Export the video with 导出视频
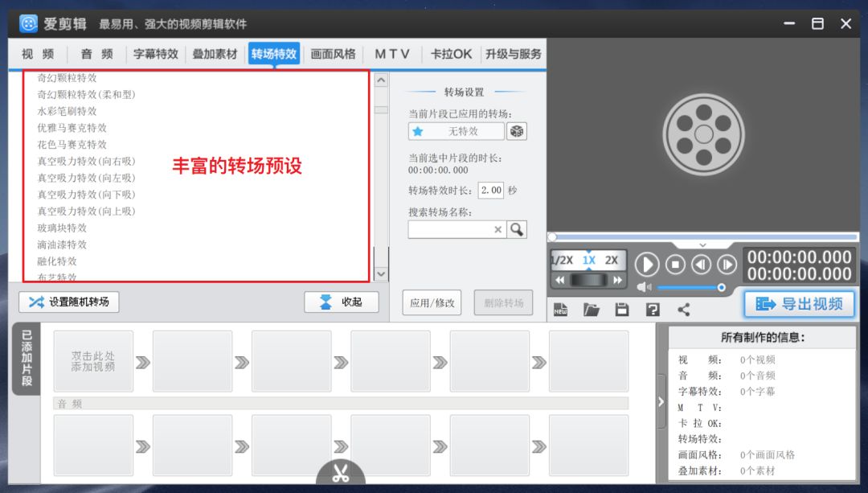Screen dimensions: 868x493 (800, 303)
